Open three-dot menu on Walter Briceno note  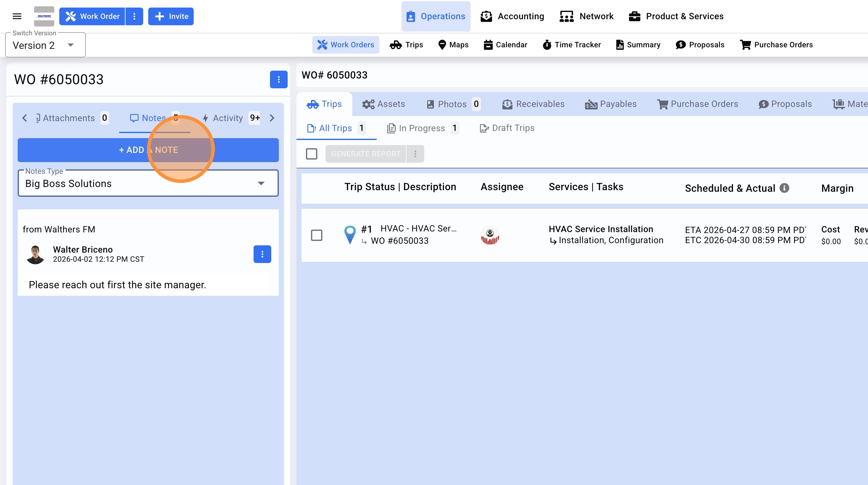pyautogui.click(x=262, y=254)
